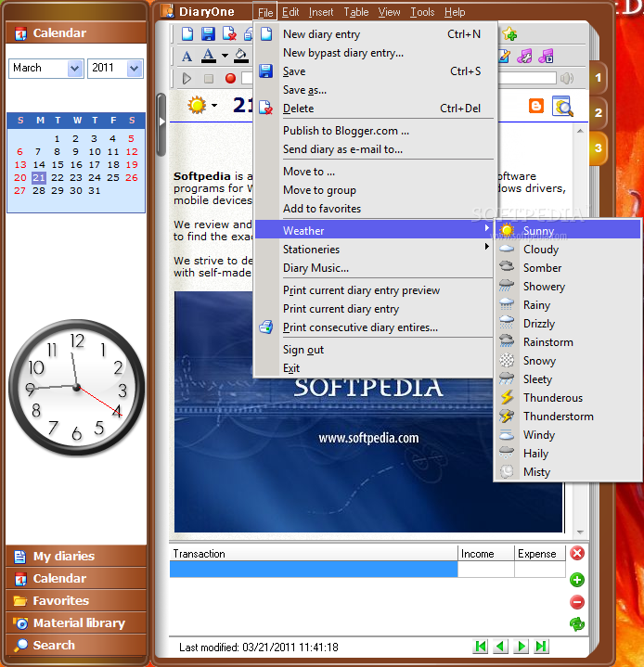Open the Table menu
This screenshot has height=667, width=644.
pyautogui.click(x=355, y=12)
